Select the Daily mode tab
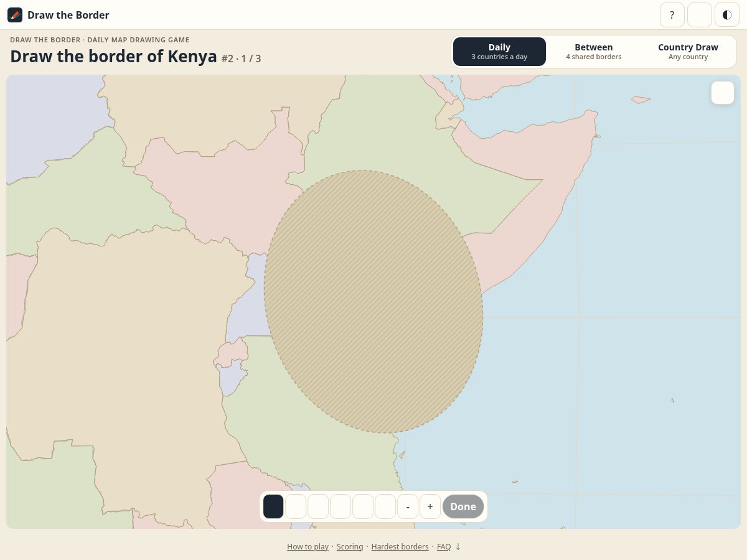 click(499, 52)
